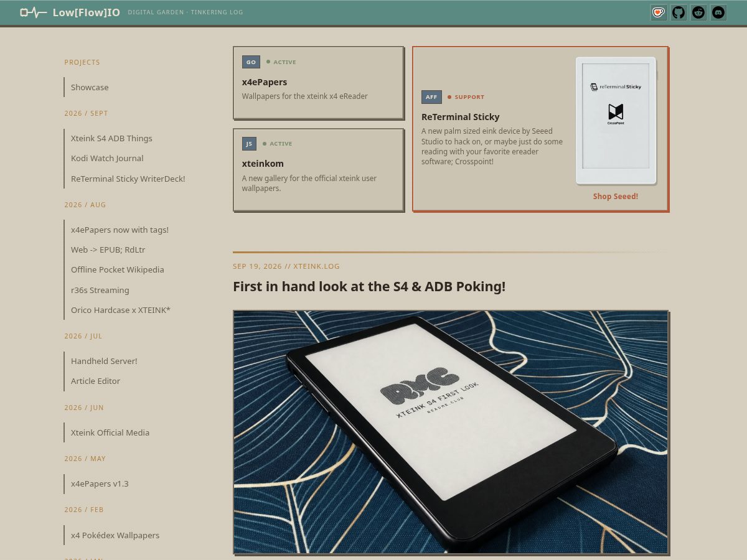
Task: Open the Orico Hardcase x XTEINK* post
Action: [x=121, y=310]
